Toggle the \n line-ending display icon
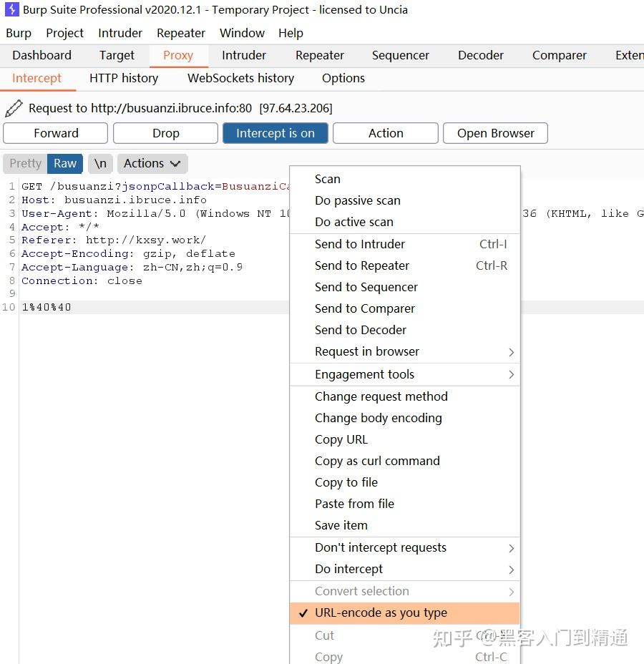The width and height of the screenshot is (644, 664). 99,163
